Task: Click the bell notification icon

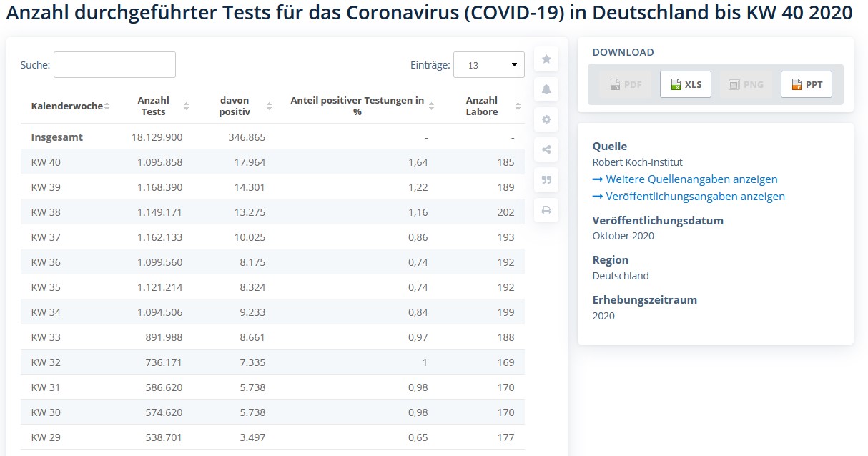Action: [546, 89]
